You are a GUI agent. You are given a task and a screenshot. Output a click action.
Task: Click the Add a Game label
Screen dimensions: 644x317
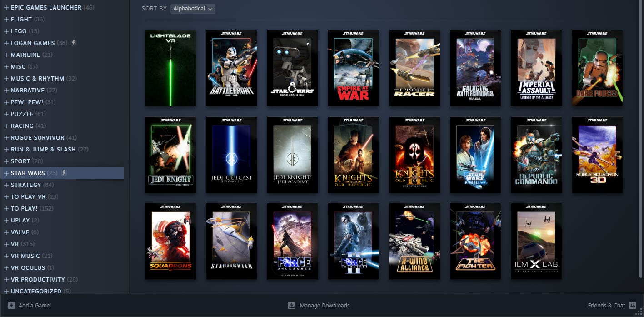34,305
